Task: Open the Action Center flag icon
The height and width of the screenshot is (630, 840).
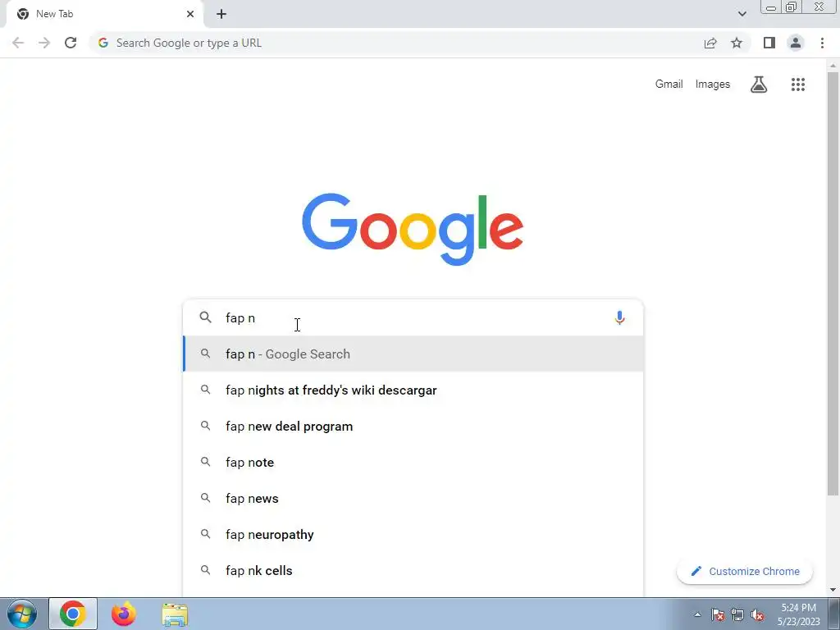Action: (x=718, y=614)
